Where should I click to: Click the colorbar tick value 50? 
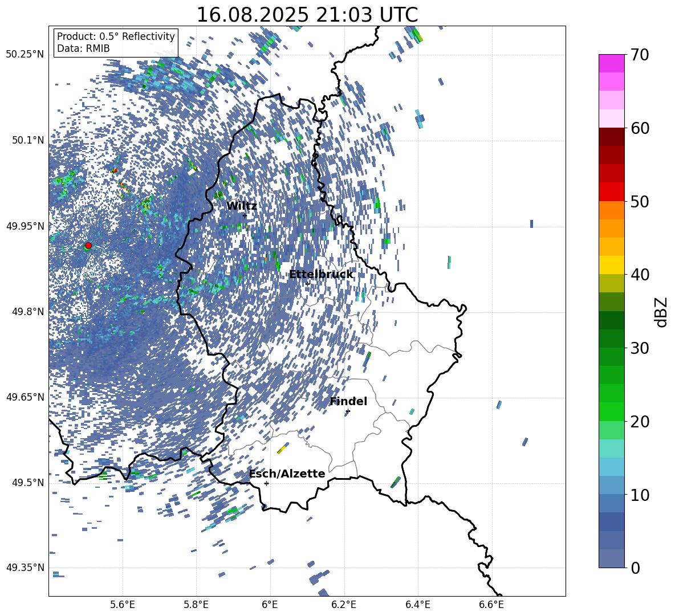pos(640,201)
